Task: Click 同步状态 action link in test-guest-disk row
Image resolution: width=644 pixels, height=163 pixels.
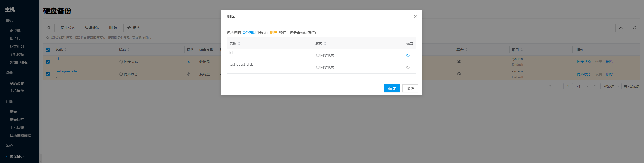Action: [x=584, y=74]
